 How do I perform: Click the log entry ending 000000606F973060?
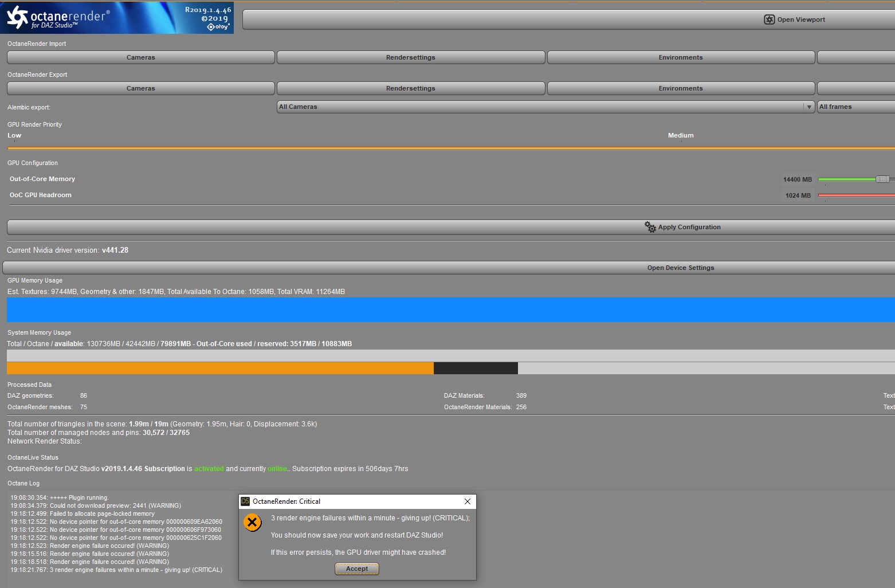tap(116, 530)
